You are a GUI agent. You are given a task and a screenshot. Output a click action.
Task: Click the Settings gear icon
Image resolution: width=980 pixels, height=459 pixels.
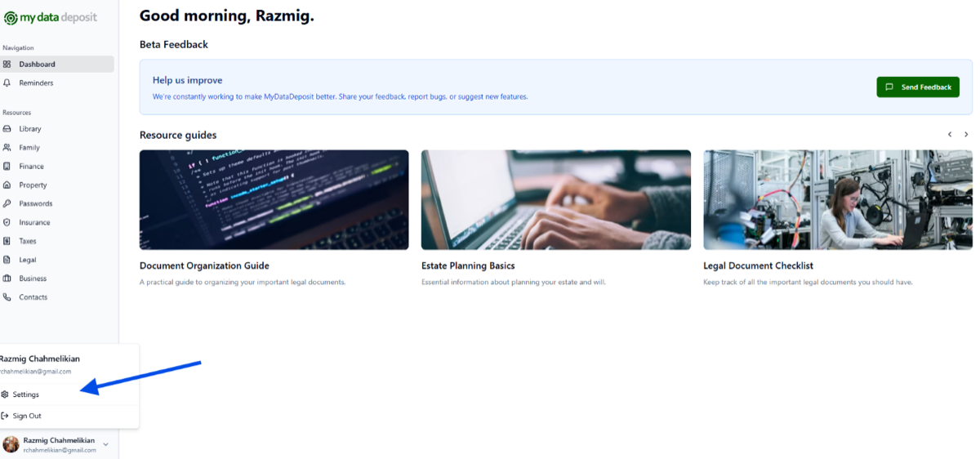tap(5, 394)
